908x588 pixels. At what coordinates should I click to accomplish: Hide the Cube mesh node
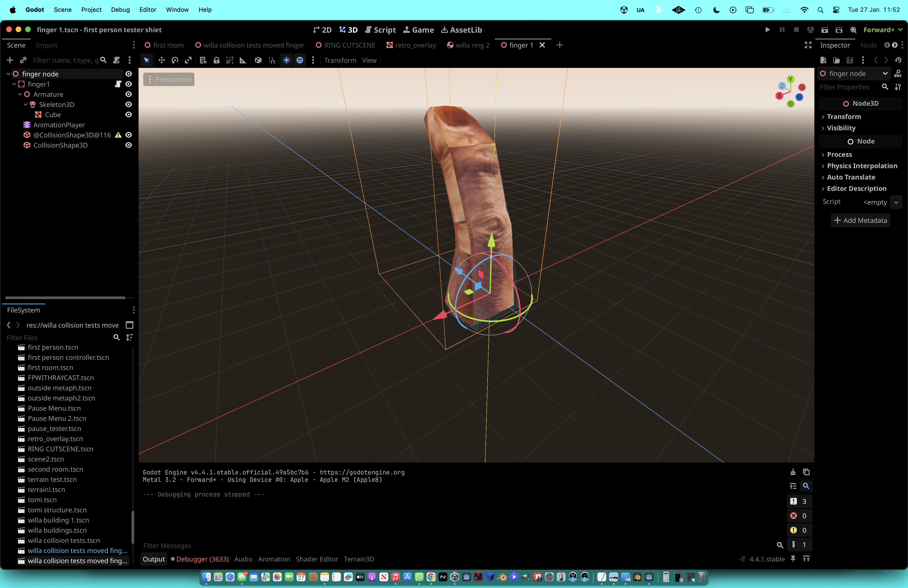129,114
